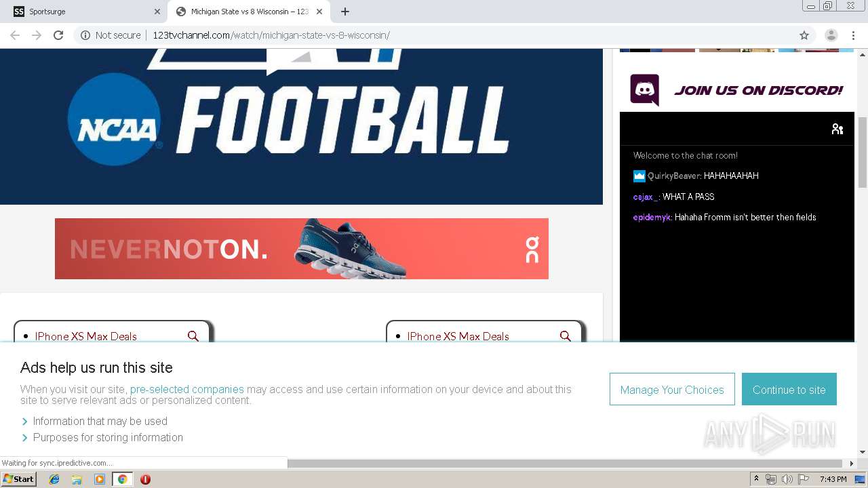The width and height of the screenshot is (868, 488).
Task: Open the pre-selected companies link
Action: (186, 389)
